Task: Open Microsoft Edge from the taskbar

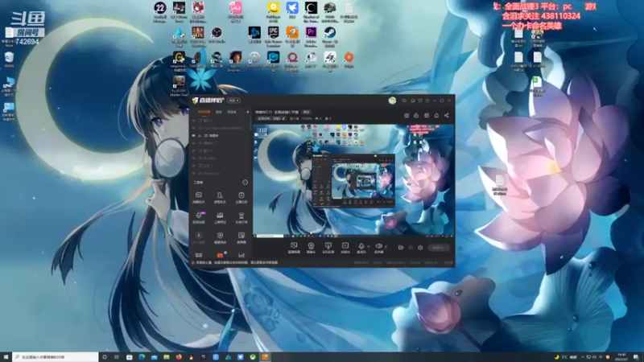Action: point(142,357)
